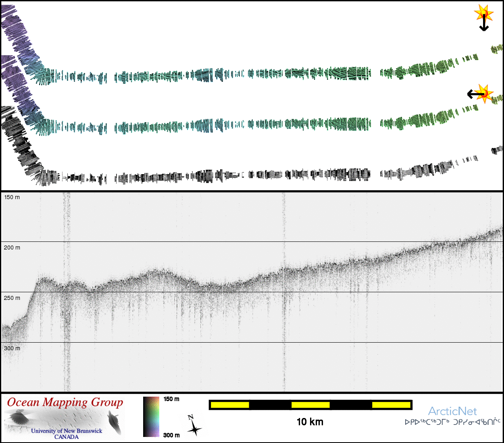Click the 250 m depth line label
This screenshot has width=504, height=443.
12,298
